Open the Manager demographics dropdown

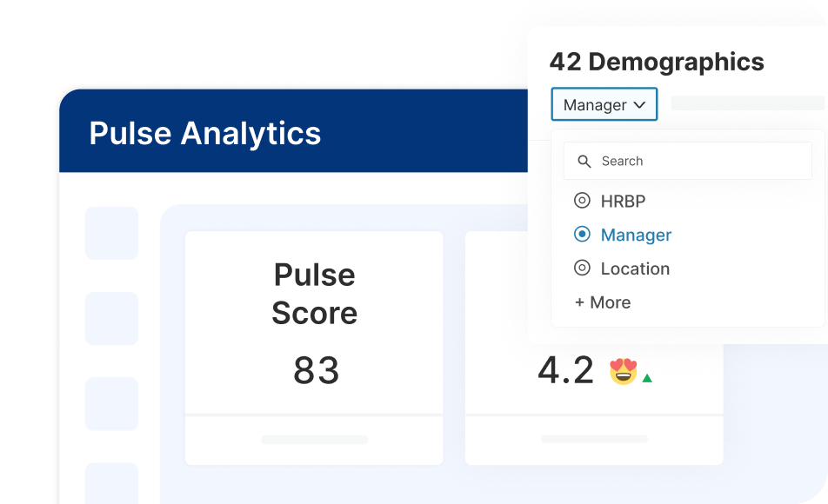click(604, 104)
